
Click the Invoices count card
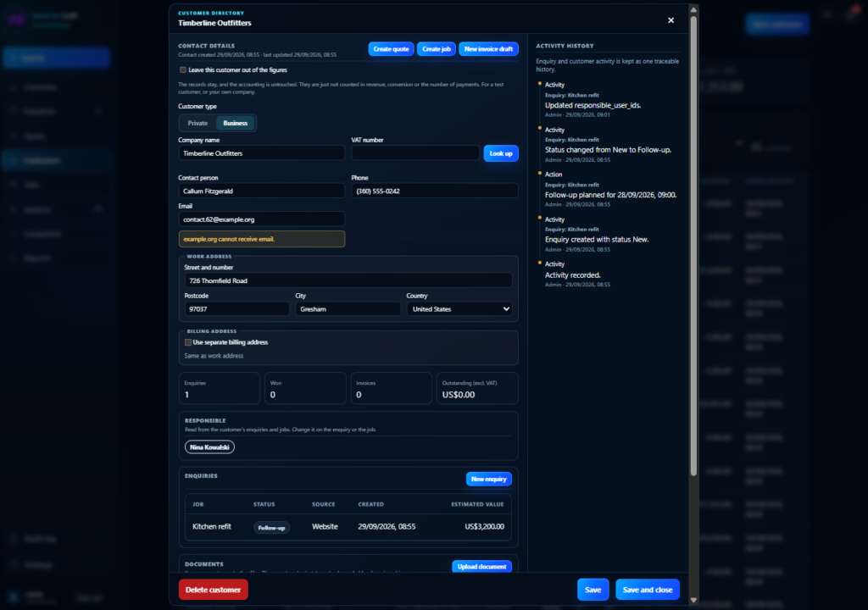point(392,388)
